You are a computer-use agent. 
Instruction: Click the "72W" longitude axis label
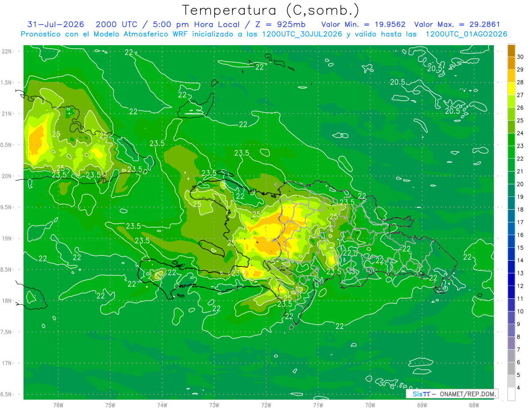(266, 405)
